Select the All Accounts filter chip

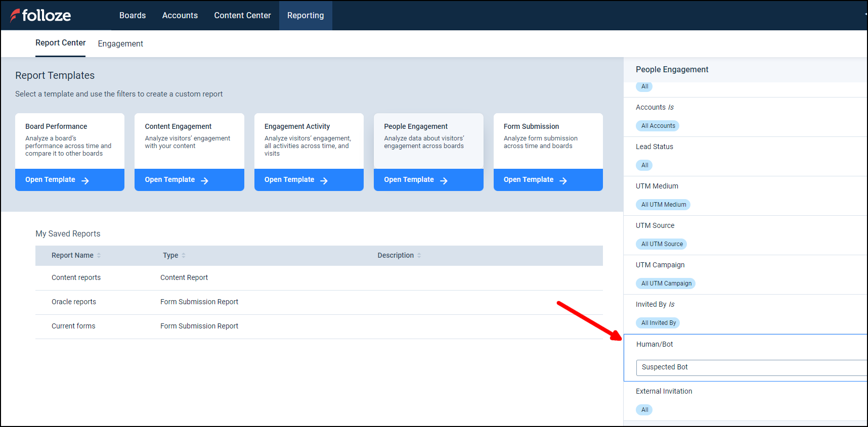[x=658, y=126]
